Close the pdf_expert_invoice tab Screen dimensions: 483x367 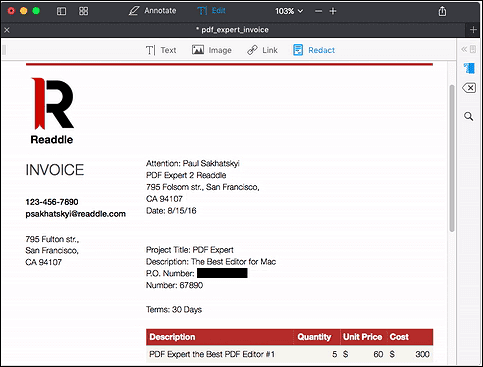point(7,30)
